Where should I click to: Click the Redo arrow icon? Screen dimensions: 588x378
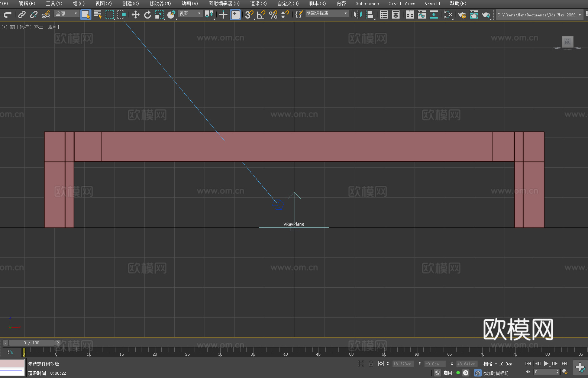7,14
